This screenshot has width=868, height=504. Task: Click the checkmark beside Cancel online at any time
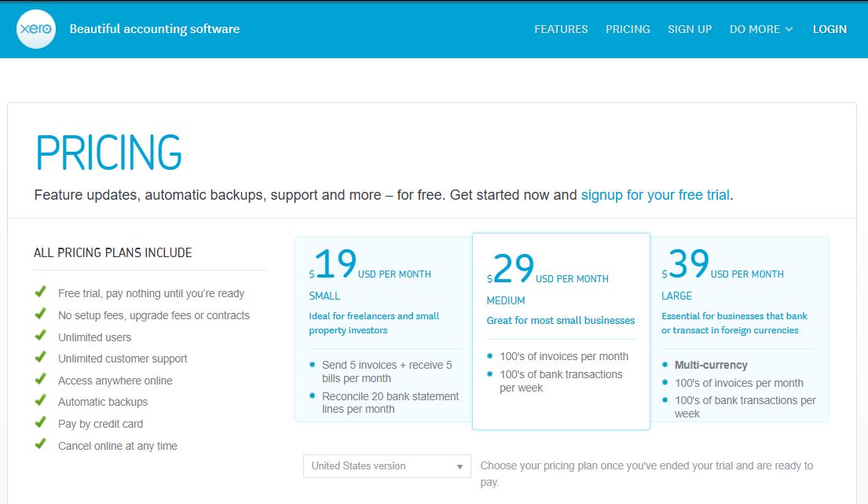coord(42,443)
